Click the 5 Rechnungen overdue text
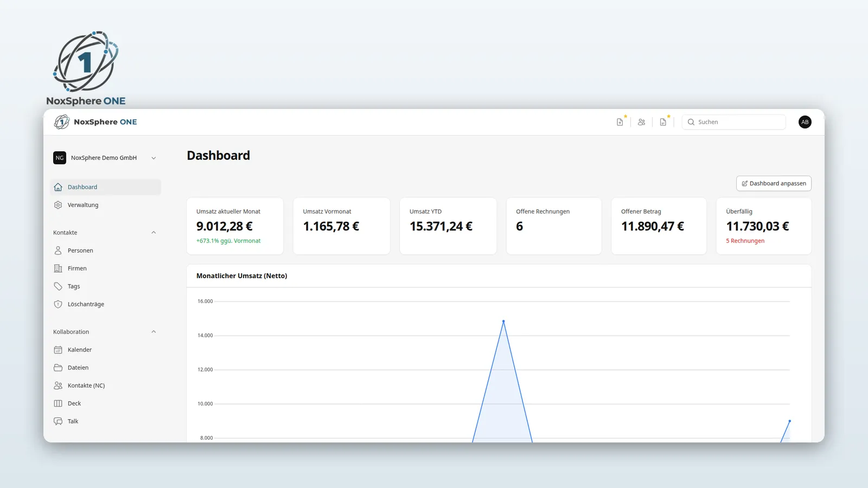 (745, 241)
